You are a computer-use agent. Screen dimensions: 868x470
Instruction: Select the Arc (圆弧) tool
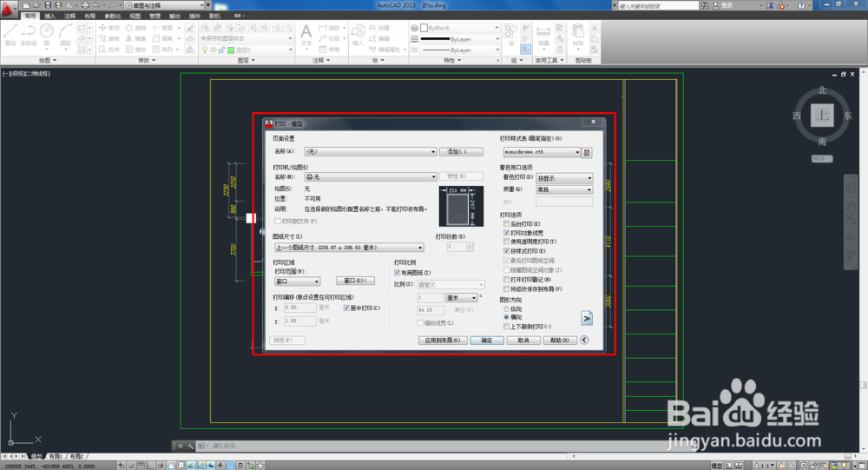65,35
